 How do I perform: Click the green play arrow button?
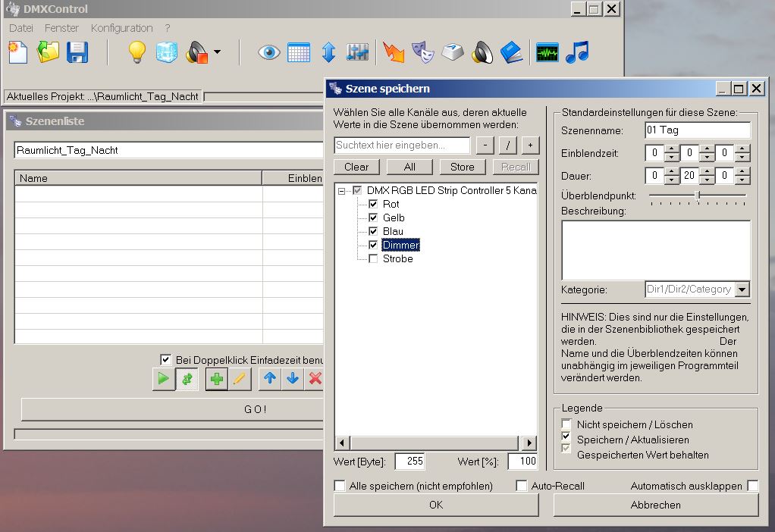click(162, 379)
